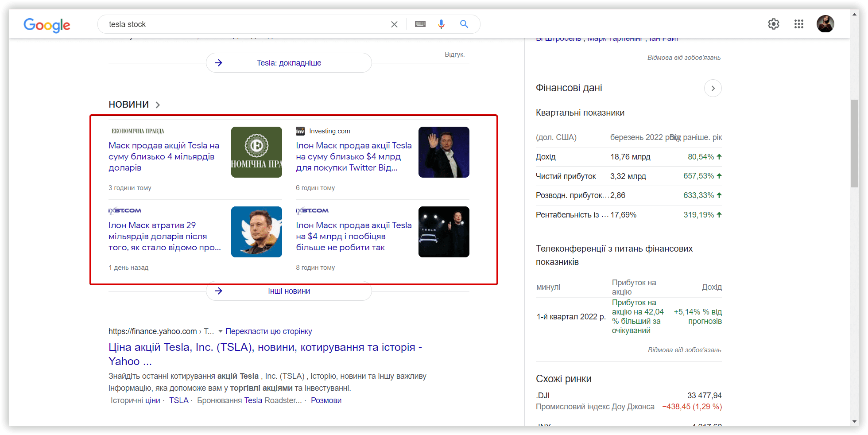The height and width of the screenshot is (435, 868).
Task: Click Чистий прибуток 3,32 млрд value
Action: (x=628, y=176)
